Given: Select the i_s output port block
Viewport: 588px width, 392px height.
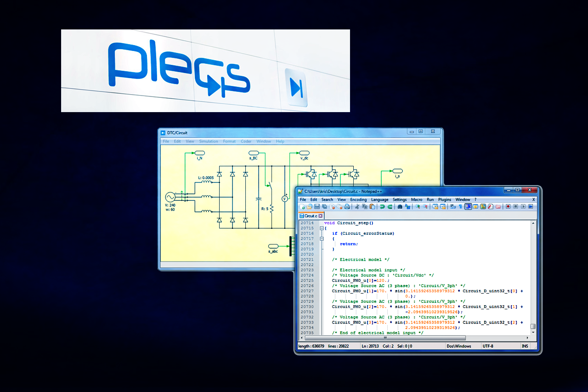Looking at the screenshot, I should [397, 170].
